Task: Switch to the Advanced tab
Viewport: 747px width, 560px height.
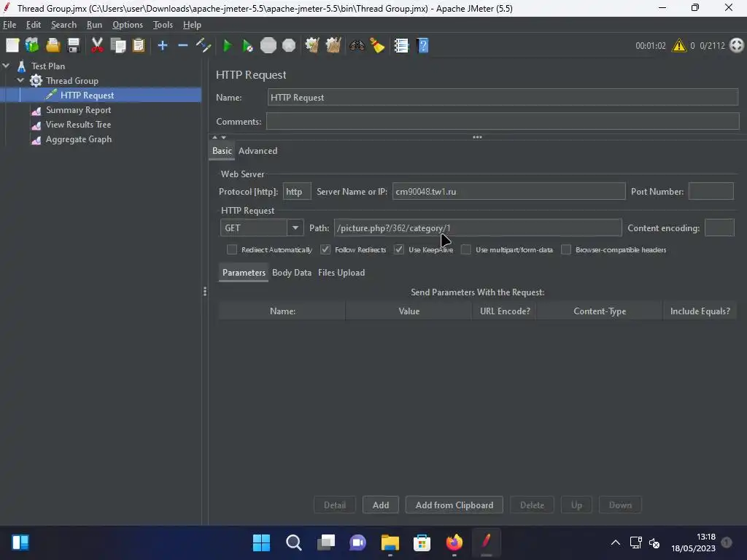Action: point(258,151)
